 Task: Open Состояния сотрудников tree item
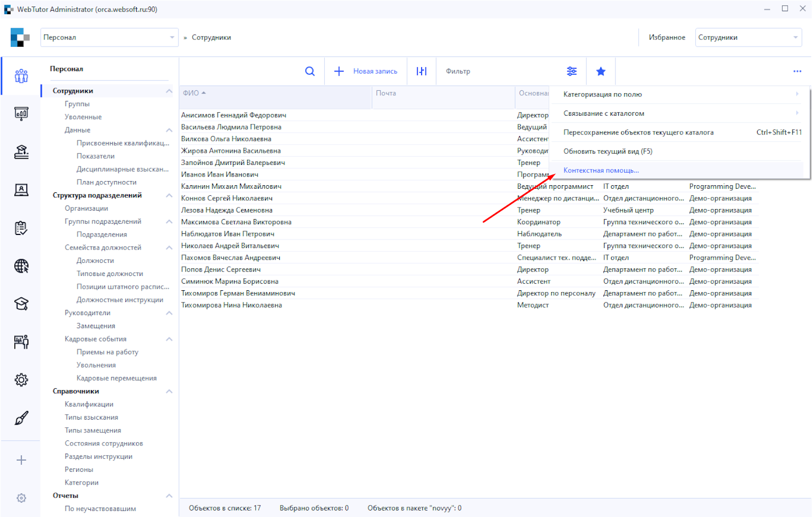104,443
